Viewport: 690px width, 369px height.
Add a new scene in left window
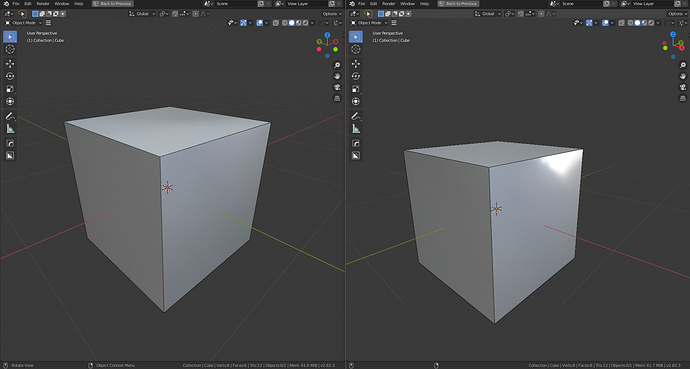[x=261, y=4]
